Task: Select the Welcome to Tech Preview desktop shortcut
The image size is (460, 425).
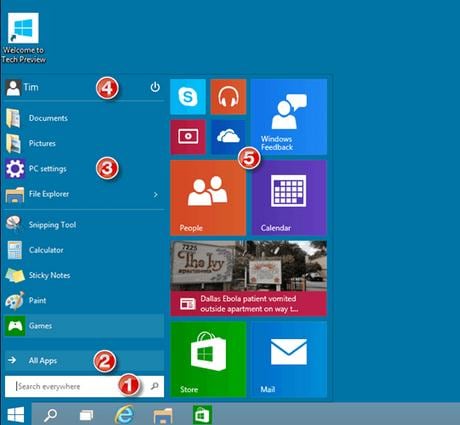Action: tap(23, 38)
